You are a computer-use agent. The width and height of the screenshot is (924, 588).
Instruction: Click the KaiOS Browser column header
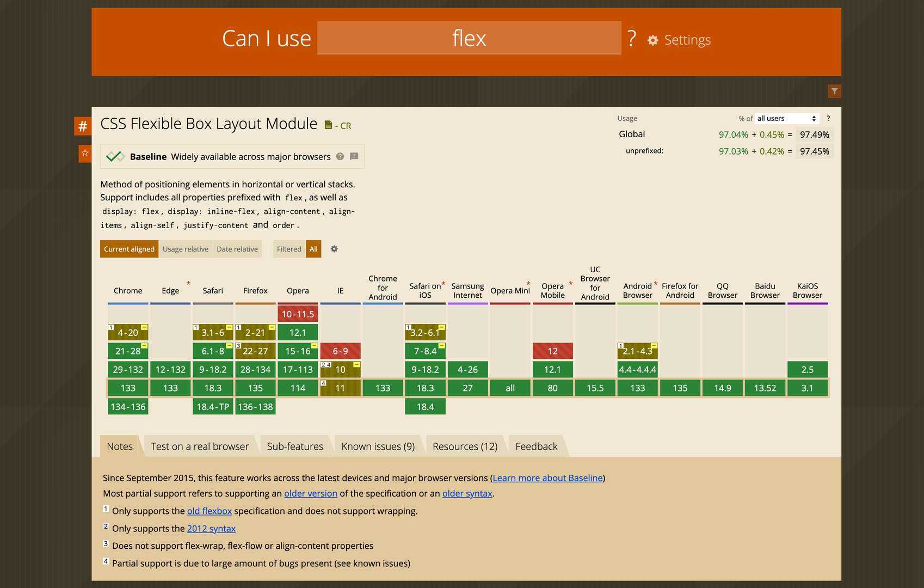(x=808, y=291)
